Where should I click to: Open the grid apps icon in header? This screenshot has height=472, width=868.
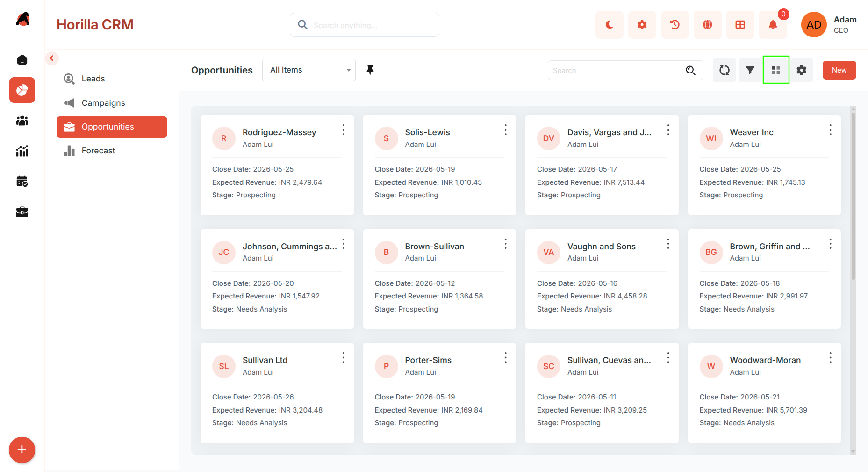[740, 25]
